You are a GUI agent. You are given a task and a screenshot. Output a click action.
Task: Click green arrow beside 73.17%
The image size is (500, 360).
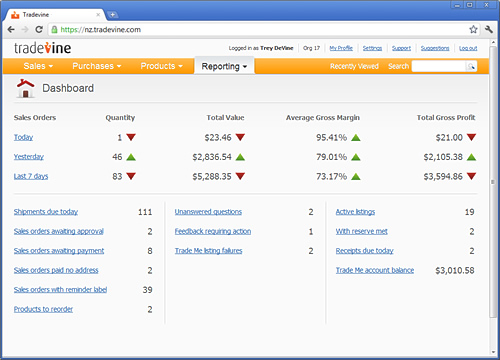[356, 176]
